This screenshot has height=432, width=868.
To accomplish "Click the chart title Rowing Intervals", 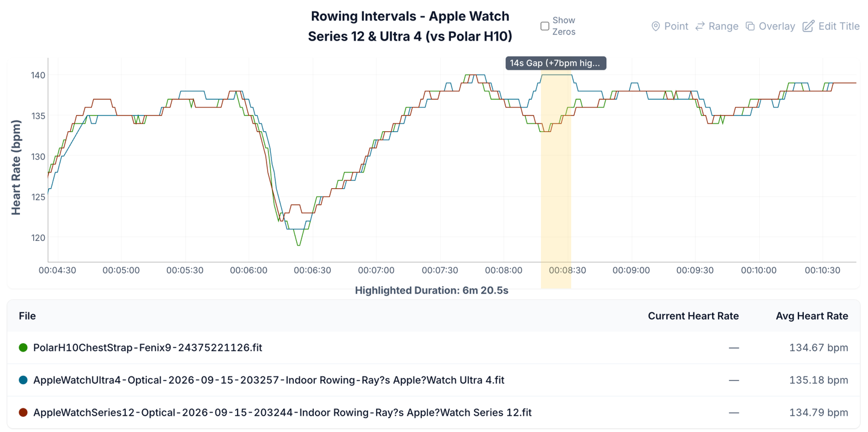I will [x=410, y=26].
